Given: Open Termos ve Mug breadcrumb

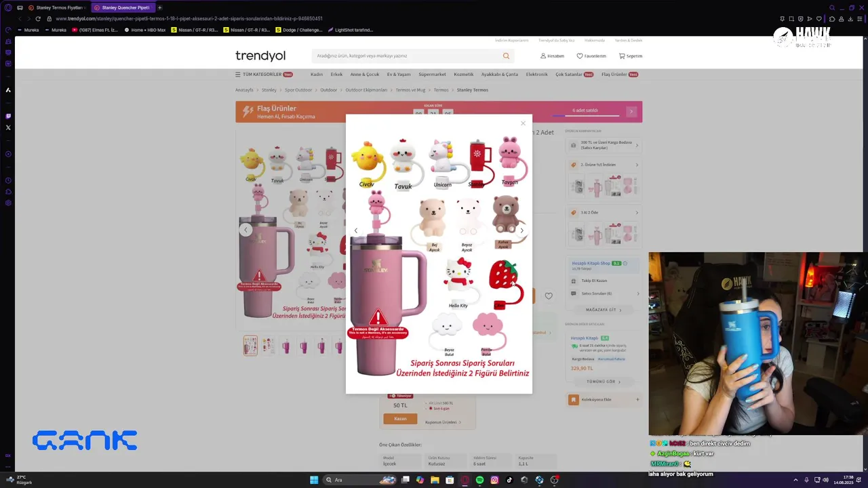Looking at the screenshot, I should coord(410,90).
